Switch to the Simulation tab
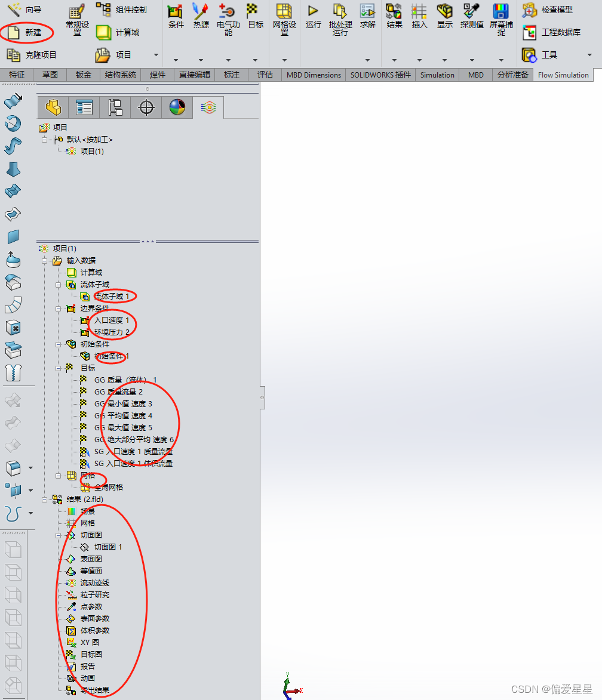602x700 pixels. click(437, 75)
